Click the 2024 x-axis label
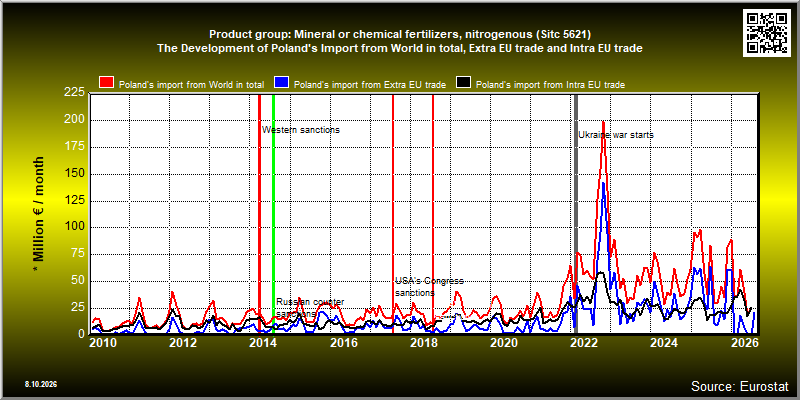 click(x=665, y=343)
